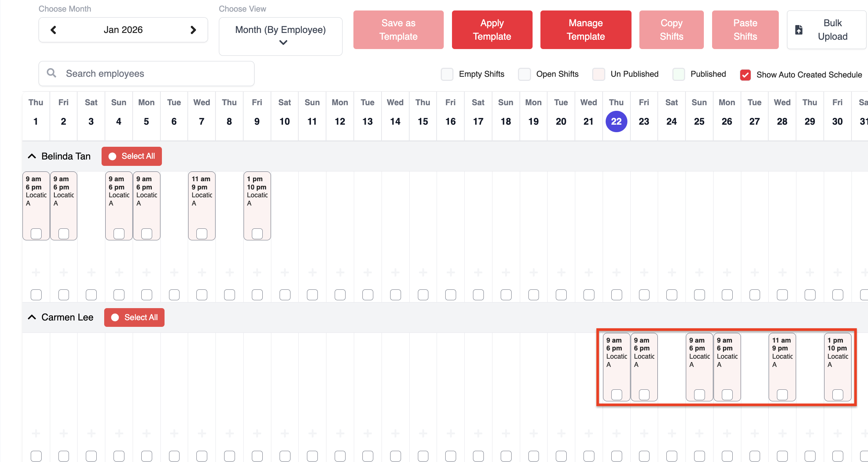Click the Manage Template button
This screenshot has height=462, width=868.
pyautogui.click(x=585, y=30)
